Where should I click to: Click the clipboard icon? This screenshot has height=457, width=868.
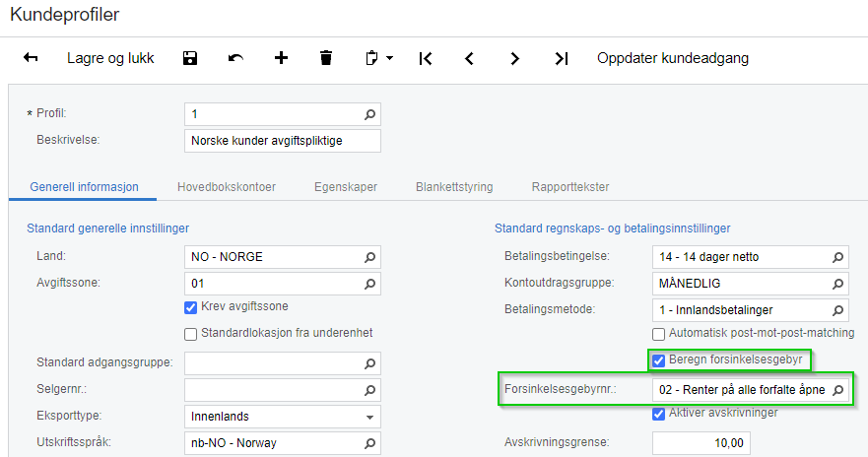(x=371, y=58)
